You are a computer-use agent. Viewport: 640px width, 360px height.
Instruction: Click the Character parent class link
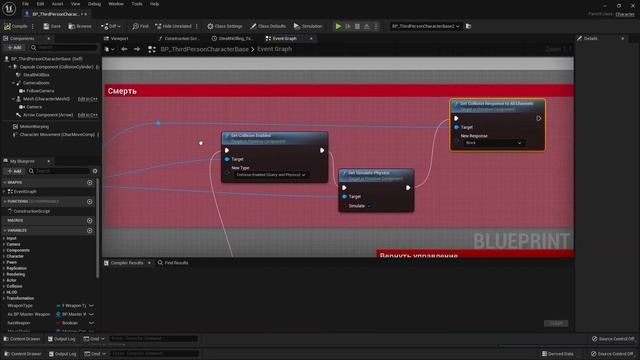click(x=625, y=14)
